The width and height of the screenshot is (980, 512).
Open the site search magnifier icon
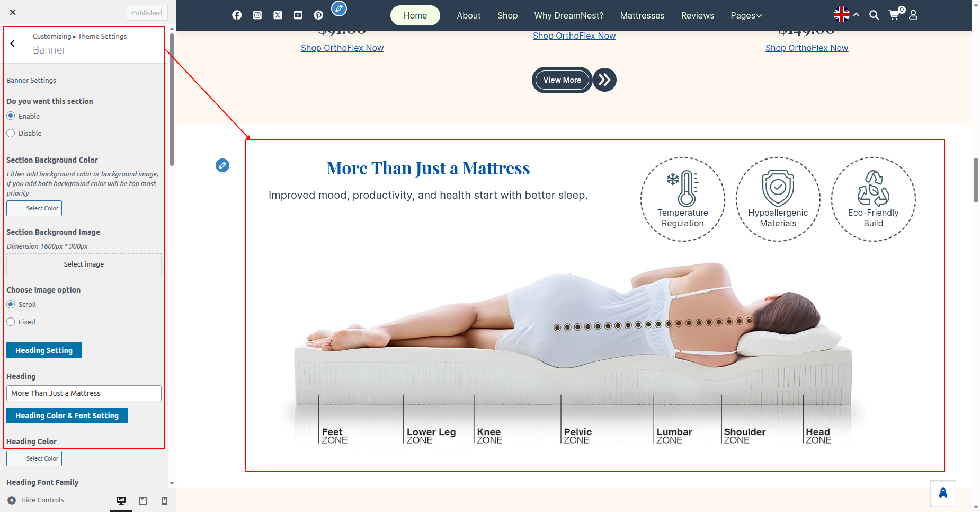[874, 15]
